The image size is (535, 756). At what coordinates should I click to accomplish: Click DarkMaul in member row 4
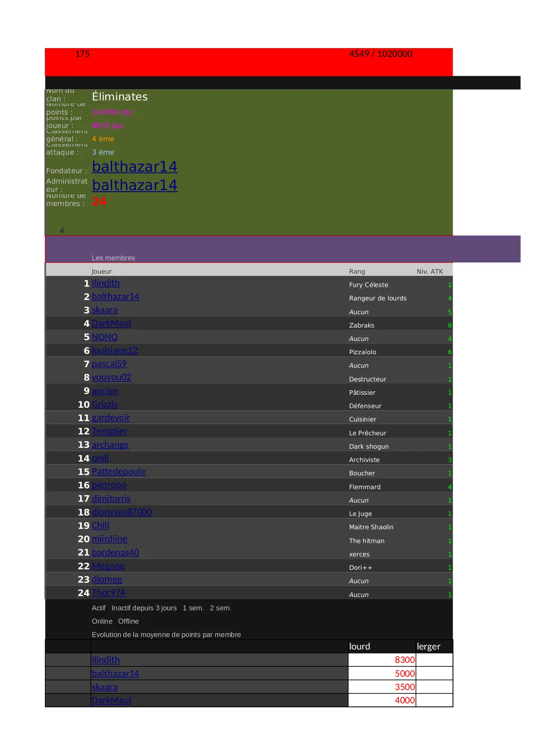click(x=111, y=324)
